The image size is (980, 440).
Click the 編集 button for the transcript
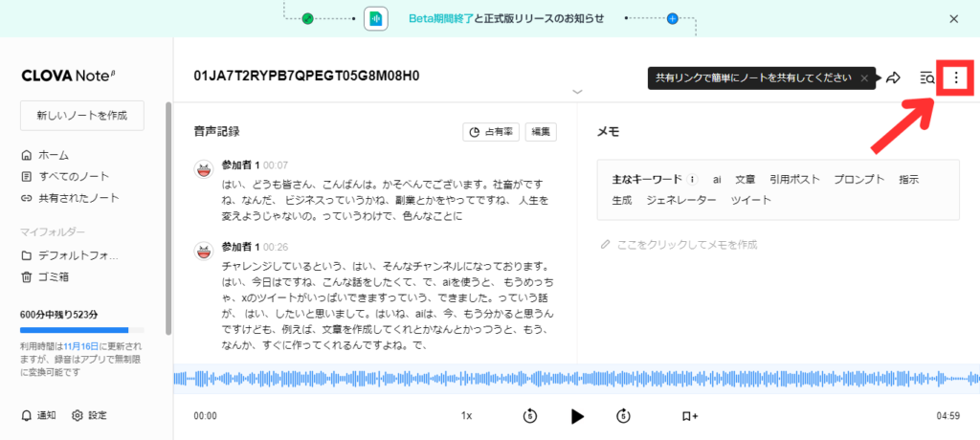point(541,132)
